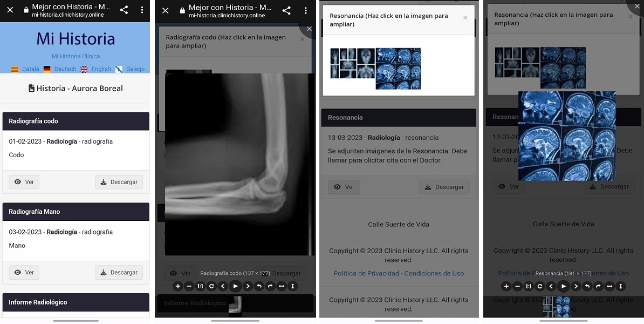Open the Mi Historia Clínica link
The width and height of the screenshot is (644, 324).
click(x=76, y=56)
